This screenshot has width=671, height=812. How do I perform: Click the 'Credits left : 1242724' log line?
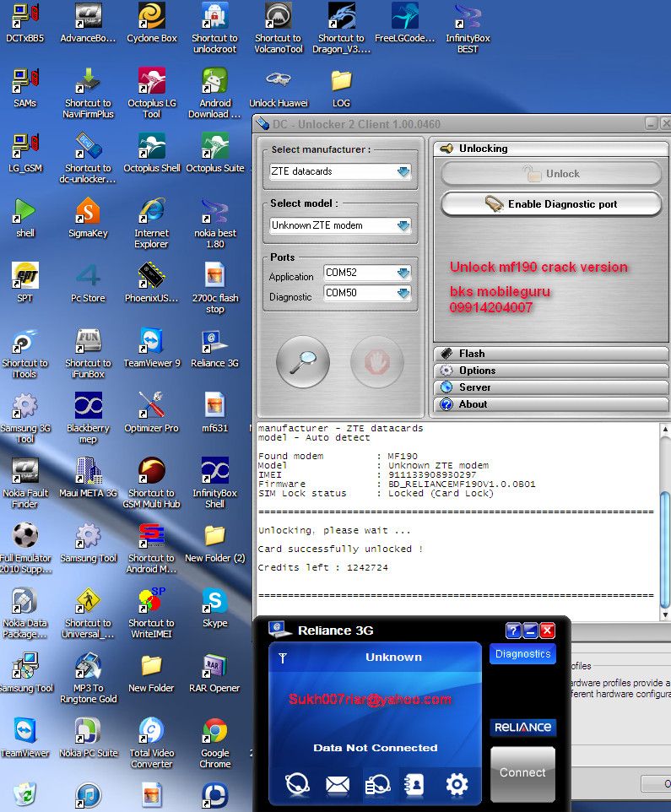(x=323, y=567)
